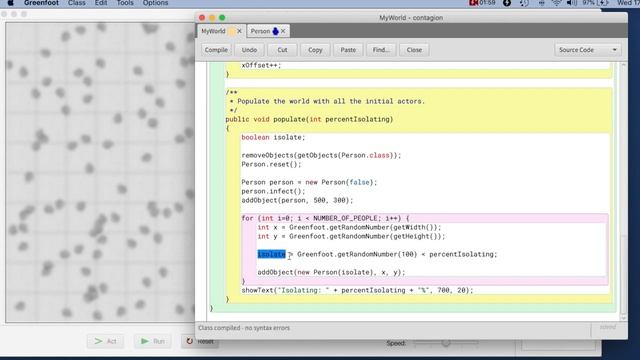Click the Run button in Greenfoot window

(153, 341)
